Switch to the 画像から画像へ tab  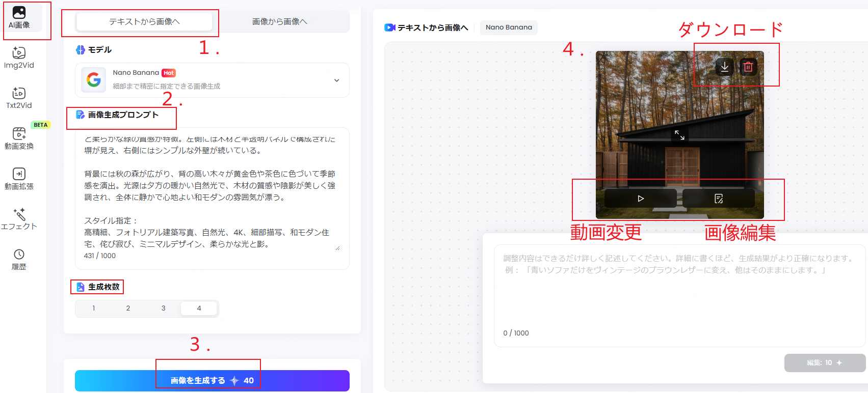click(x=280, y=21)
